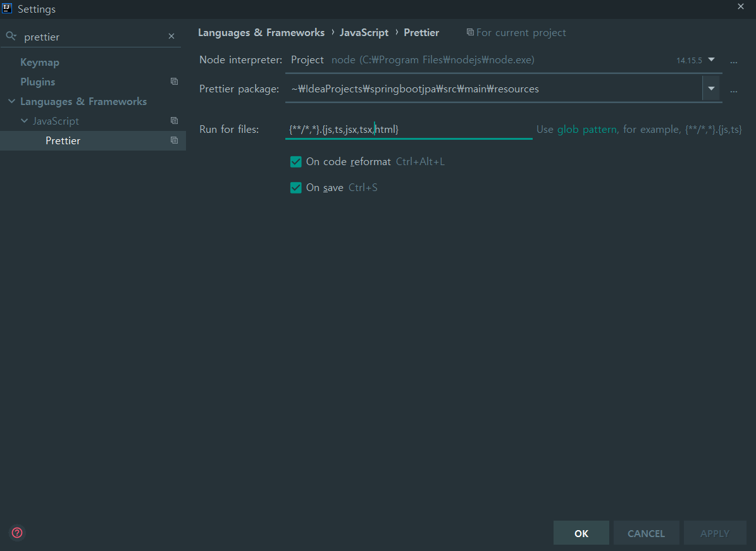
Task: Click the Ctrl+S shortcut hint
Action: pyautogui.click(x=363, y=187)
